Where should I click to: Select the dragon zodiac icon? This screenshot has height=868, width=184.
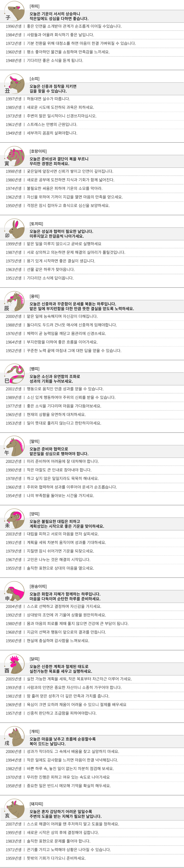[14, 301]
